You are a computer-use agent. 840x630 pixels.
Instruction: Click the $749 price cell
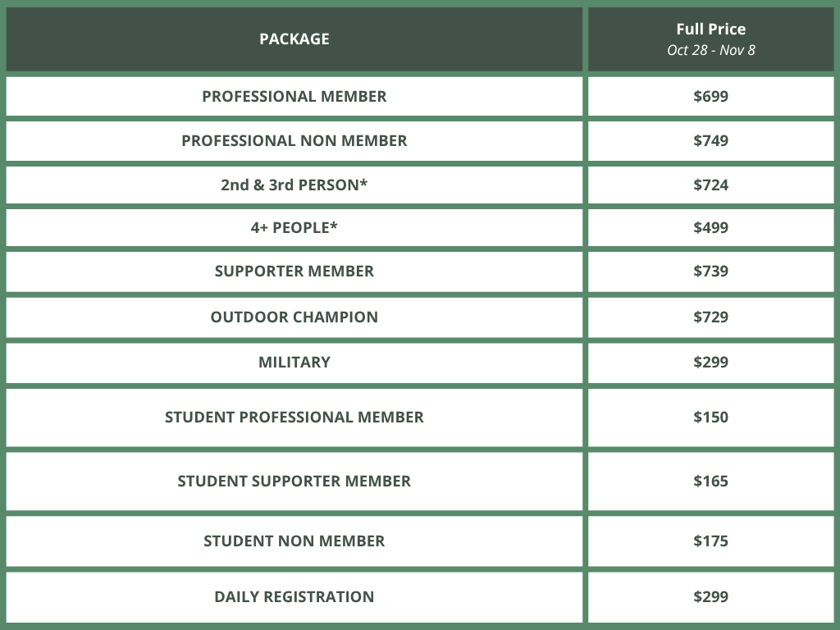point(710,140)
